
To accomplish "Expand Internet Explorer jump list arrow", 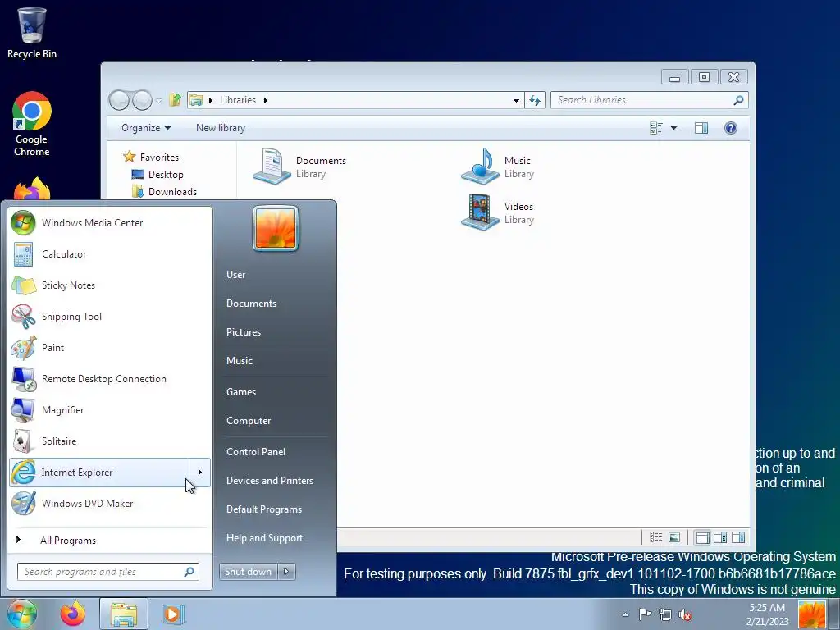I will pyautogui.click(x=200, y=472).
